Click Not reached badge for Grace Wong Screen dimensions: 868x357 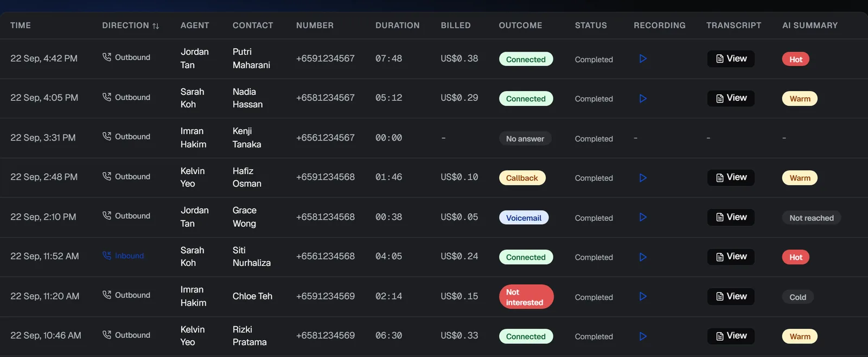pyautogui.click(x=812, y=218)
